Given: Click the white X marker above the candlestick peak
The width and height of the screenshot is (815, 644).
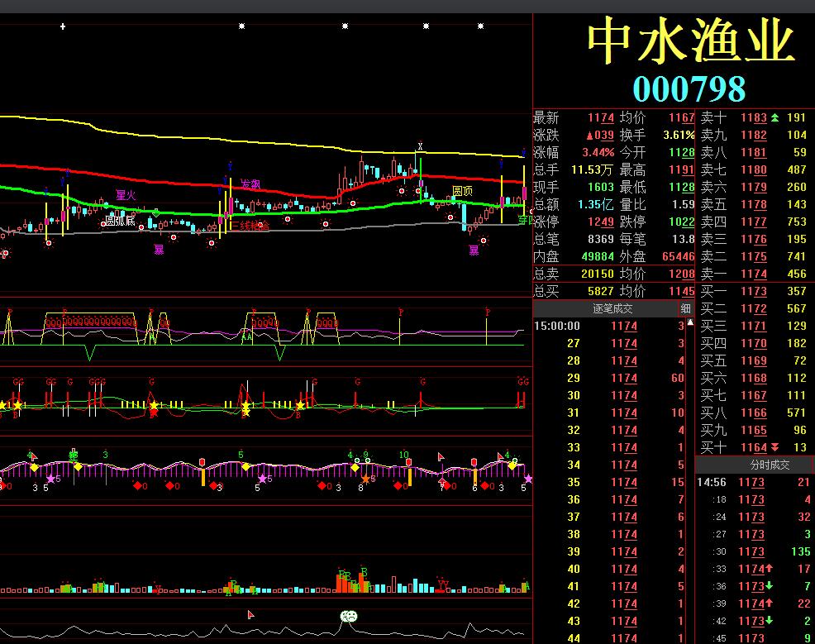Looking at the screenshot, I should tap(420, 146).
